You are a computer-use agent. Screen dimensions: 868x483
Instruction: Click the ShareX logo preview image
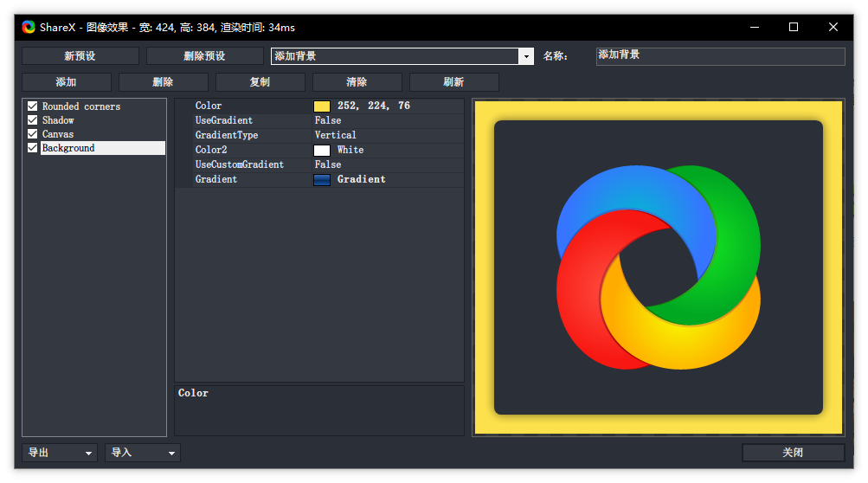pos(658,267)
